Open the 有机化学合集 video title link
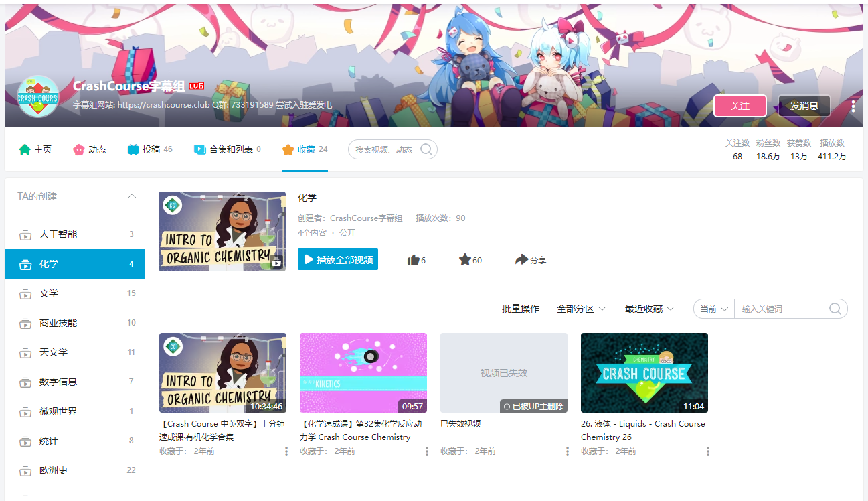The width and height of the screenshot is (868, 501). 223,431
